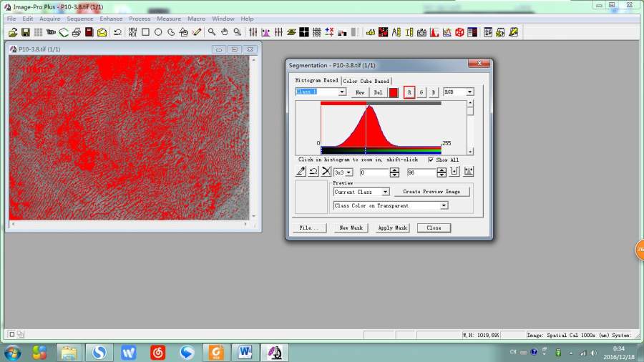Click the Open file folder icon
The image size is (644, 362).
point(13,32)
